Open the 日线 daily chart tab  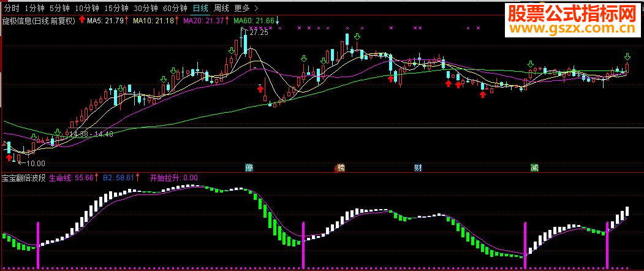(x=201, y=8)
